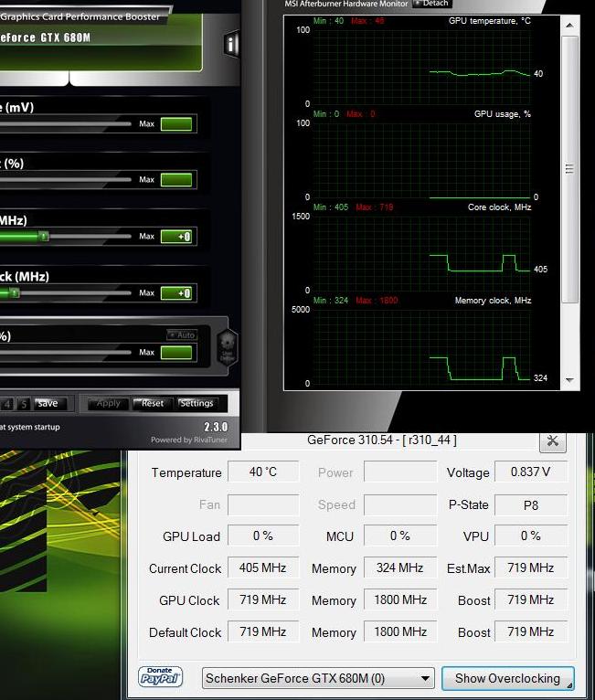
Task: Click the fan speed Max value box
Action: coord(176,353)
